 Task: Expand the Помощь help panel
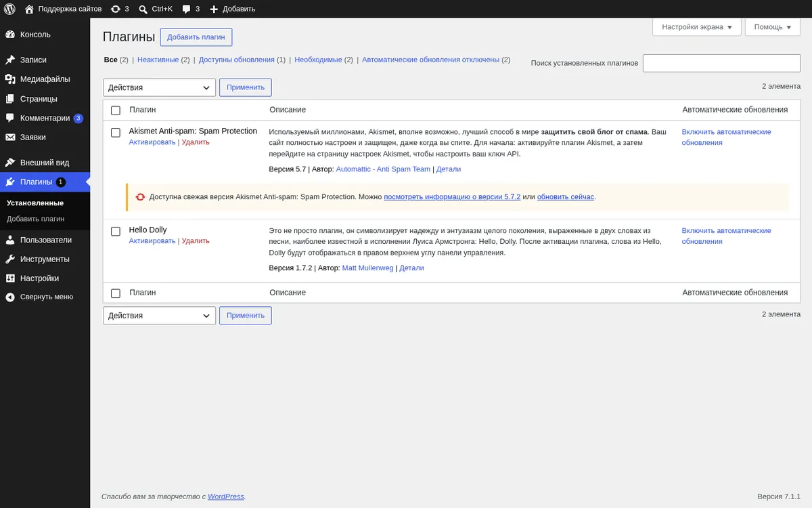click(x=772, y=27)
